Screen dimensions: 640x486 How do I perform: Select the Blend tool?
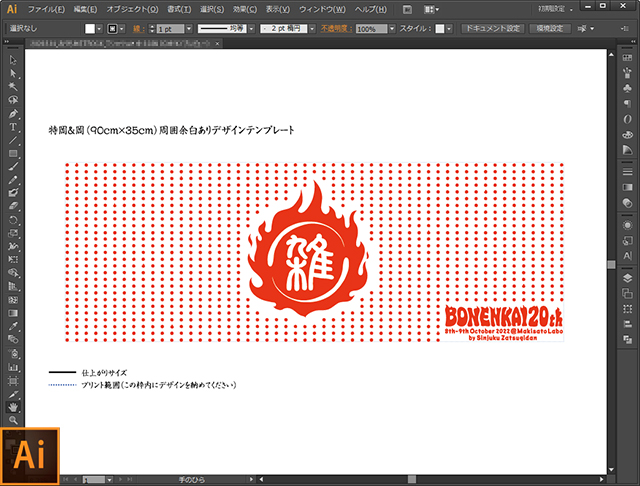(x=13, y=340)
